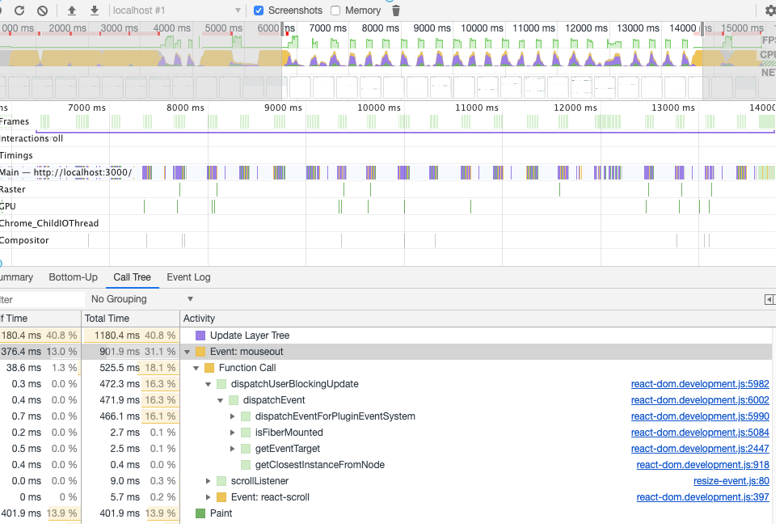Click the reload and record icon
Screen dimensions: 784x532
19,10
